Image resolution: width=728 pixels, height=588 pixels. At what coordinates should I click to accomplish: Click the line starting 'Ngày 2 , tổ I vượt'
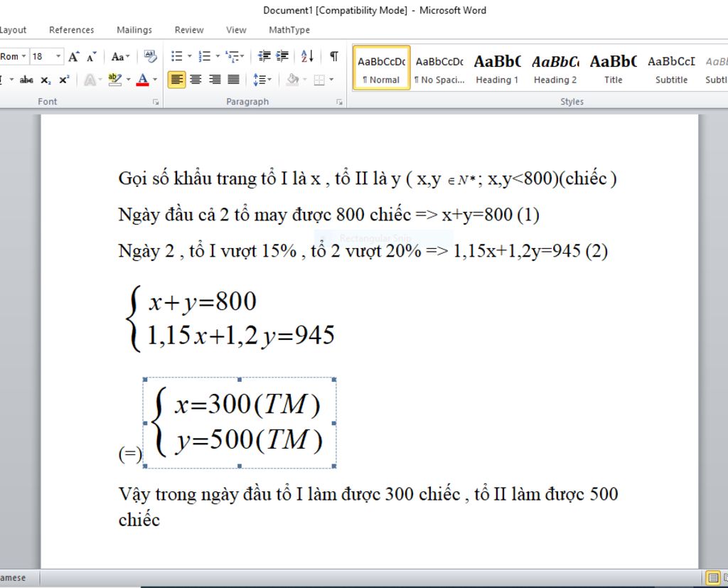click(363, 251)
